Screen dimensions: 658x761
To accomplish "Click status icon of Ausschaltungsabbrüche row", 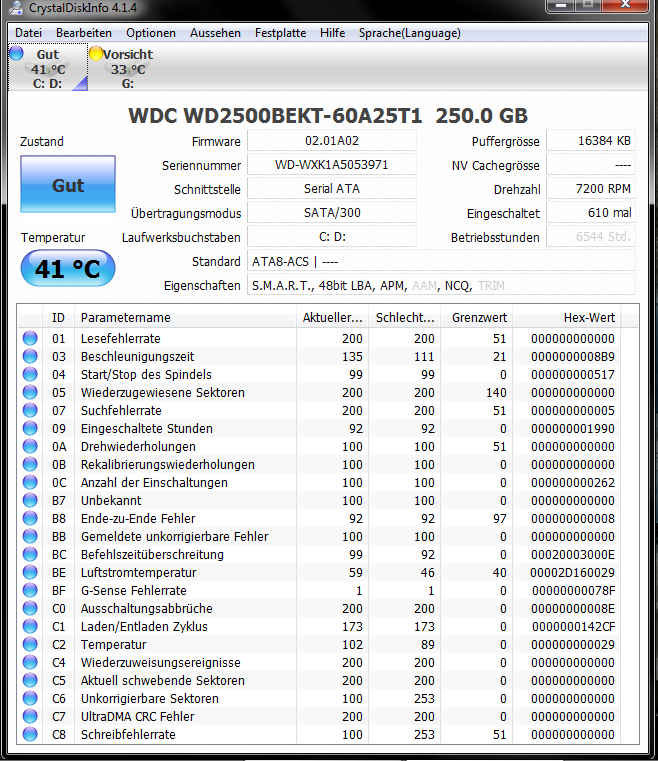I will point(30,608).
